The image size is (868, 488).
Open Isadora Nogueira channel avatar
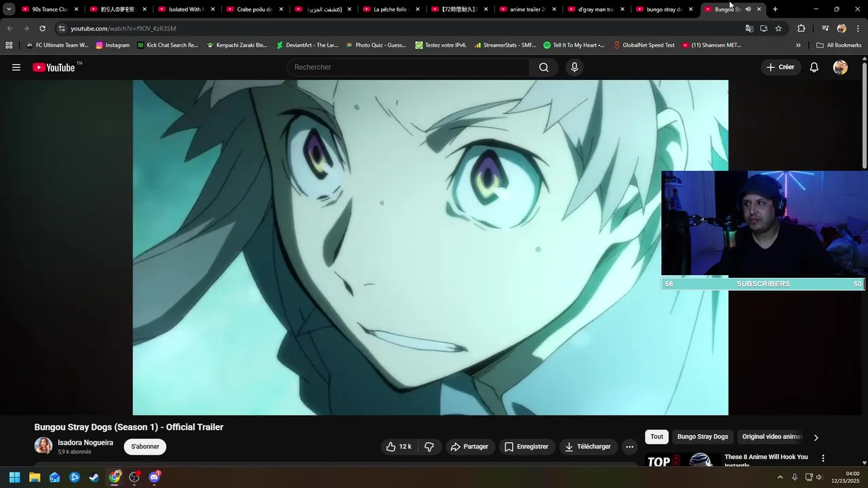pyautogui.click(x=43, y=446)
